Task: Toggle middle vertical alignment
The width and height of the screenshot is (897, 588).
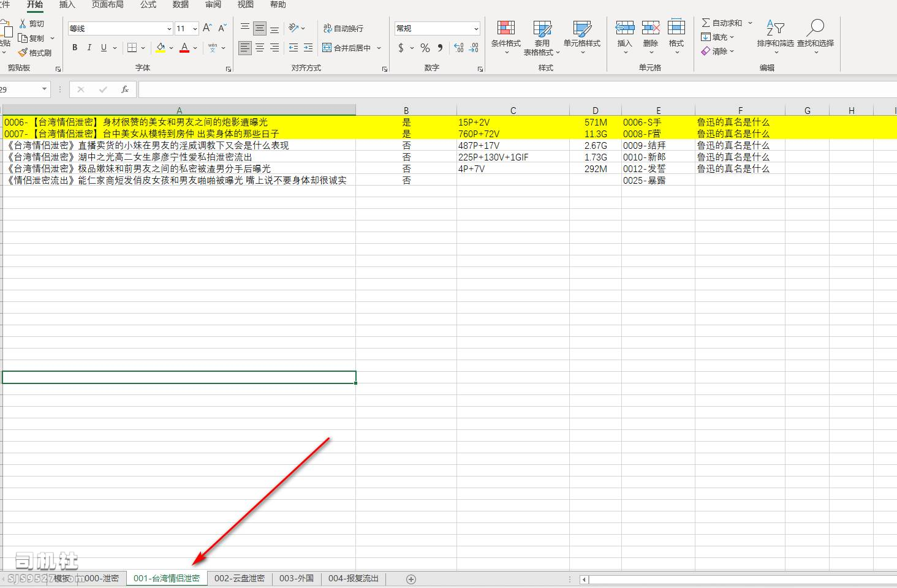Action: coord(260,28)
